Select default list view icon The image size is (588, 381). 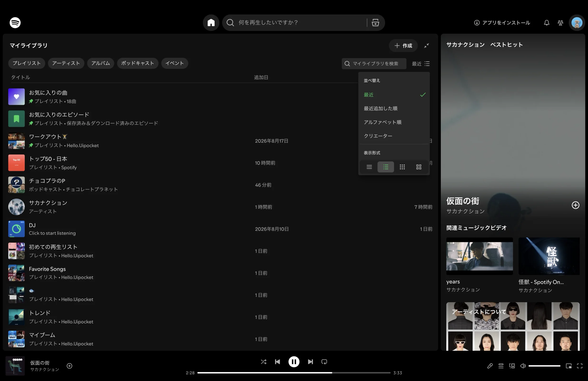(386, 167)
